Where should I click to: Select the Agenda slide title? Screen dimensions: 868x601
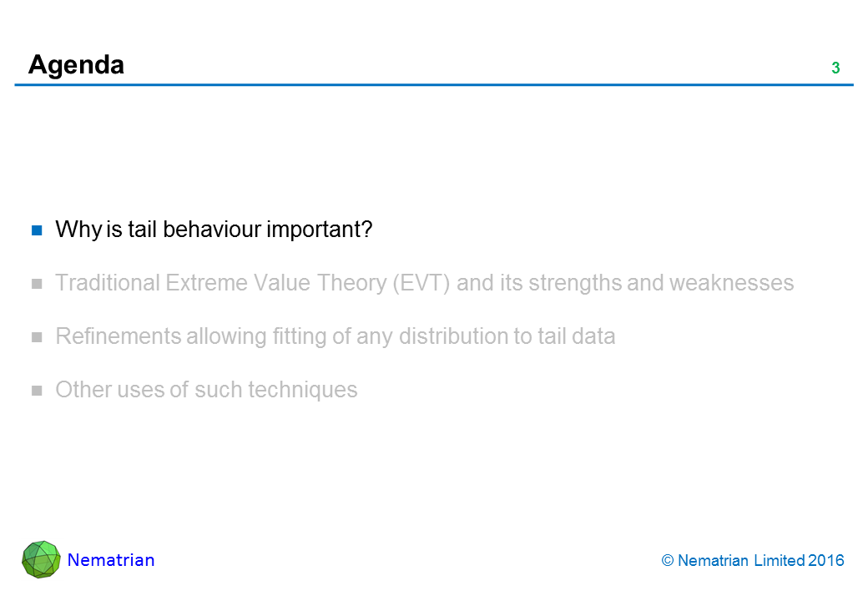coord(76,64)
